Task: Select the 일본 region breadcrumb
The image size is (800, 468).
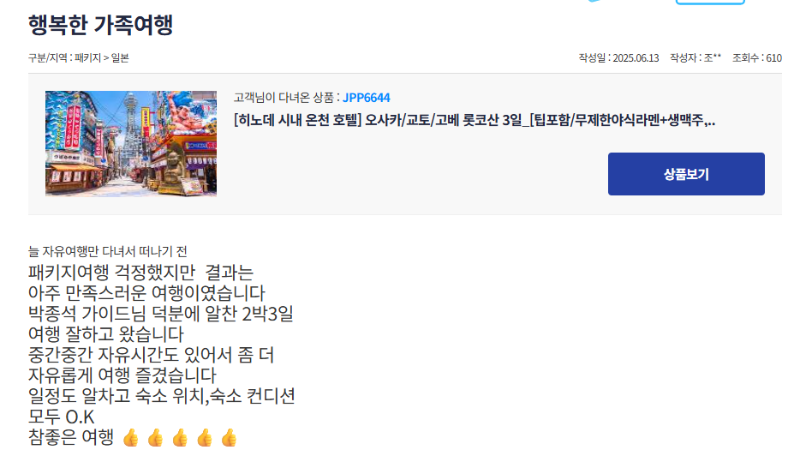Action: coord(120,58)
